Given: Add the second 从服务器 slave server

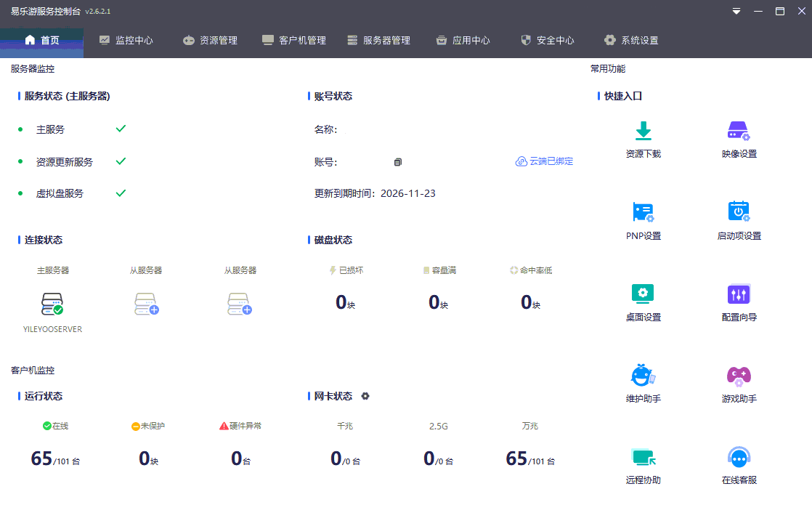Looking at the screenshot, I should [239, 304].
